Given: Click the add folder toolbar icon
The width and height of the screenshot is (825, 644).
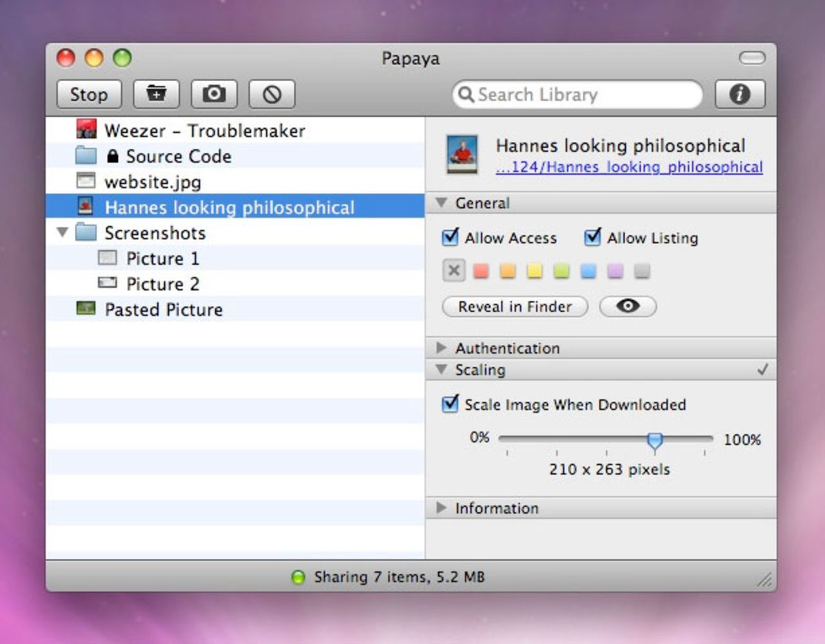Looking at the screenshot, I should point(156,94).
